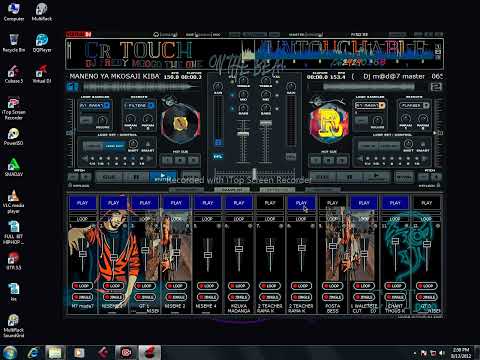Enable SINGLE mode for NISEME 2 sample
The width and height of the screenshot is (480, 360).
coord(176,297)
